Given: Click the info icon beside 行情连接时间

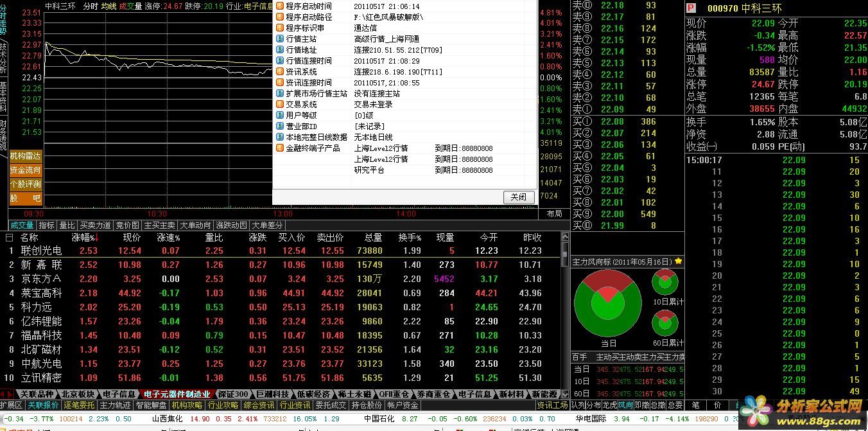Looking at the screenshot, I should [279, 60].
